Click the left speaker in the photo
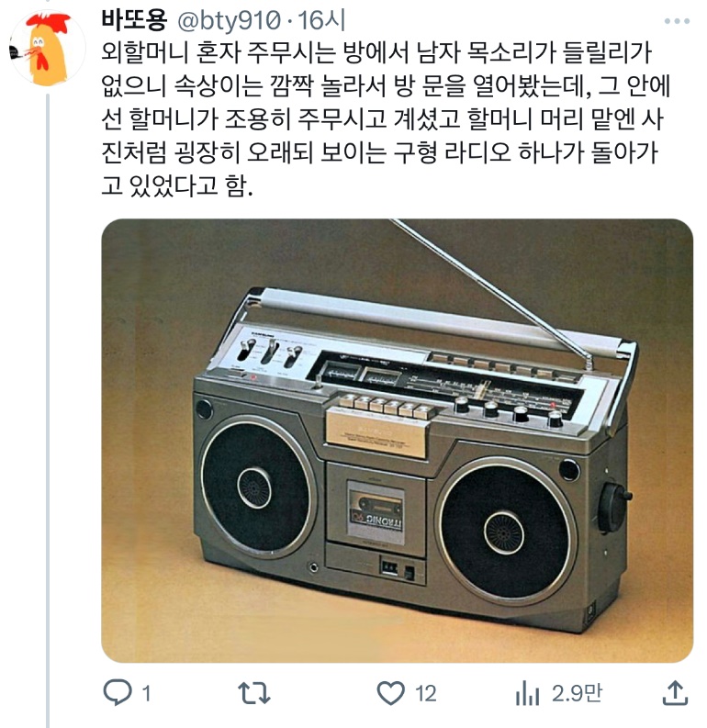Image resolution: width=707 pixels, height=728 pixels. coord(255,487)
